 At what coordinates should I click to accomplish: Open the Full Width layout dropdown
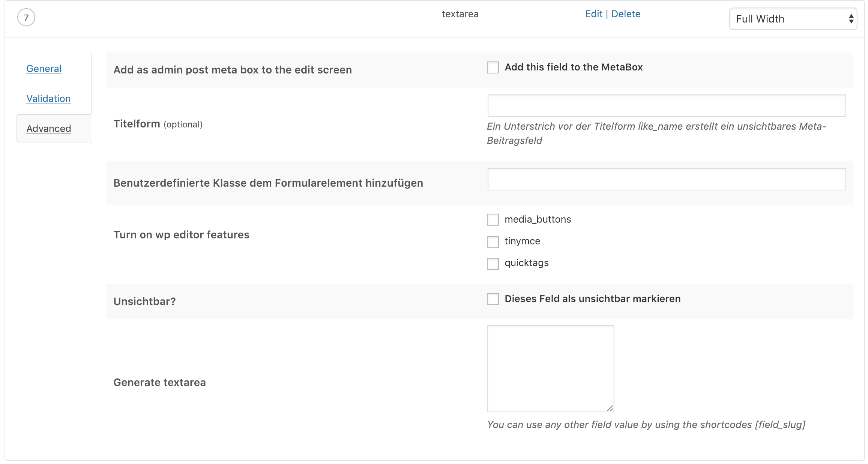(792, 18)
